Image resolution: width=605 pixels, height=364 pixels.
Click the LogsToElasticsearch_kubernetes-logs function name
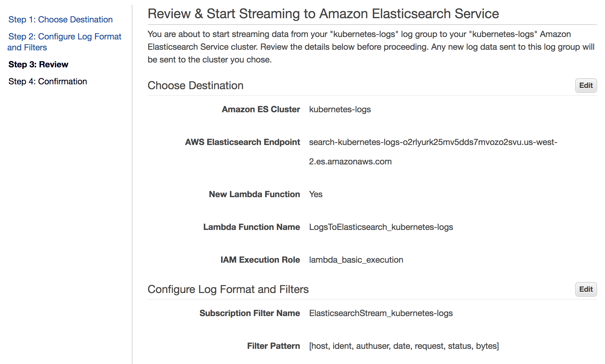(381, 227)
